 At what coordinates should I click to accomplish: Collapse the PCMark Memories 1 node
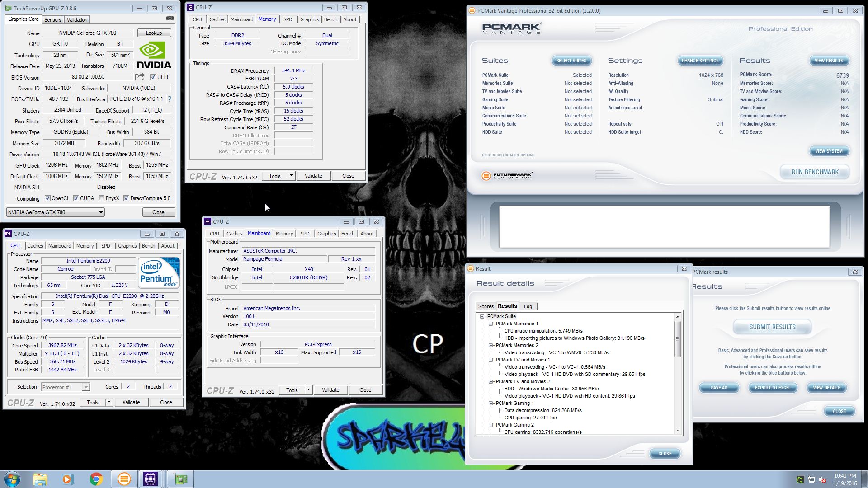(491, 324)
